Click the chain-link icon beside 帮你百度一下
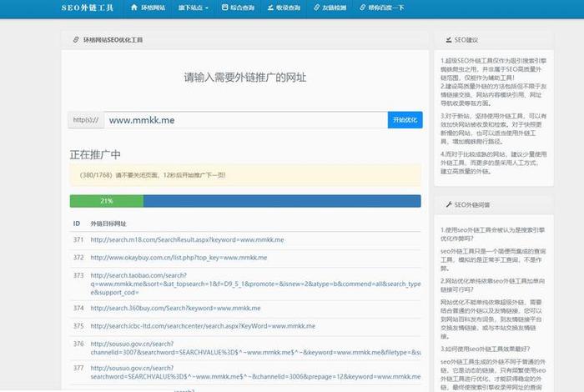Screen dimensions: 584x392 tap(362, 8)
